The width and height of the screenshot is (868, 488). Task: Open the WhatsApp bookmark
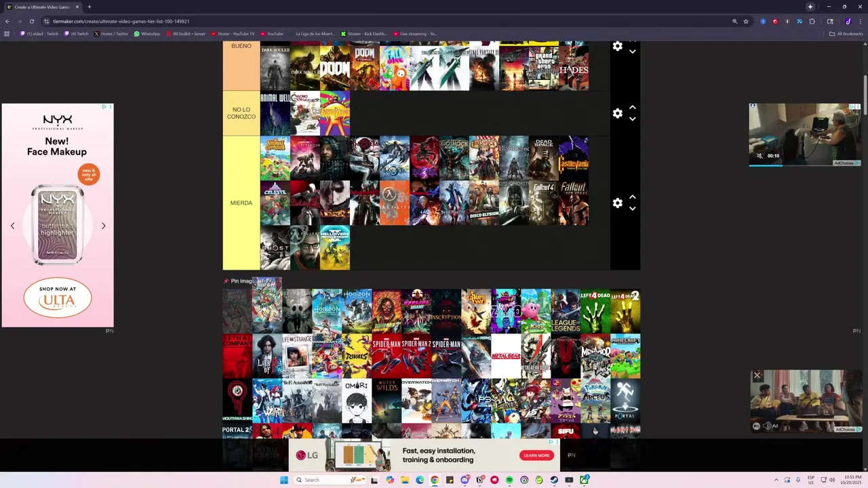pyautogui.click(x=147, y=33)
